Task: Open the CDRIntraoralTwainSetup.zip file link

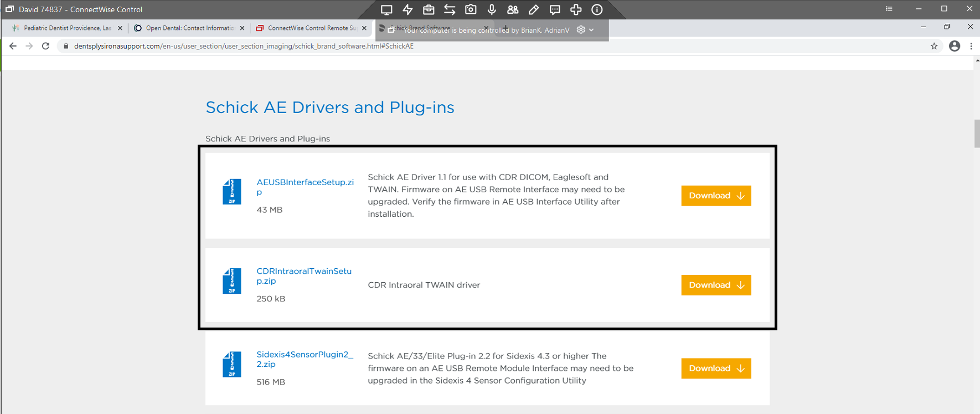Action: 304,276
